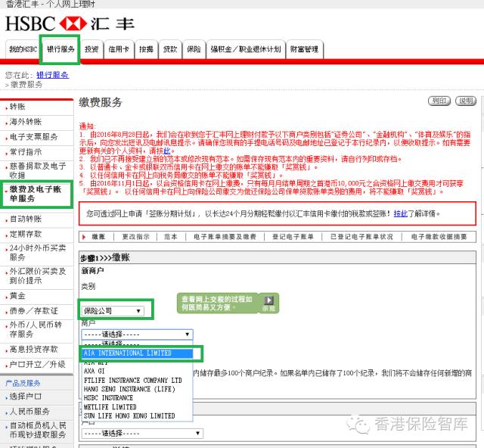Open 外汇限价买卖及到价提示 in the sidebar
484x448 pixels.
click(37, 276)
